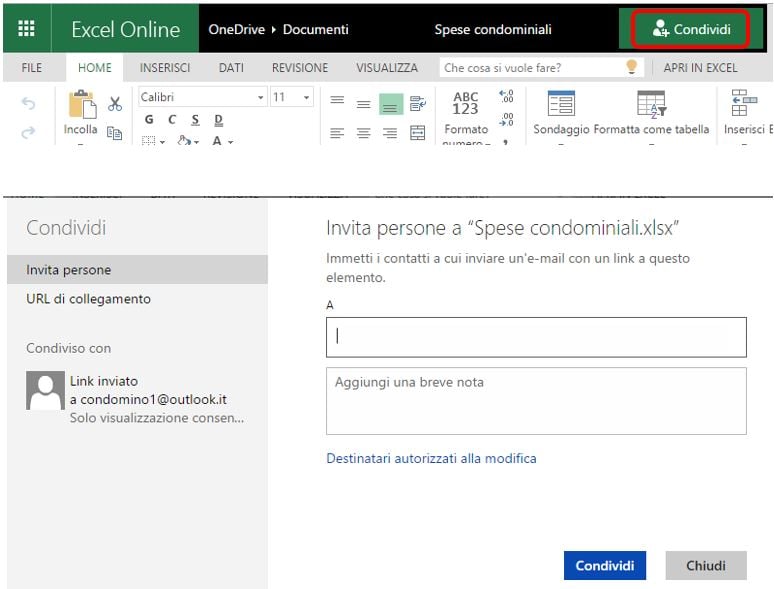
Task: Click the Undo arrow
Action: [29, 104]
